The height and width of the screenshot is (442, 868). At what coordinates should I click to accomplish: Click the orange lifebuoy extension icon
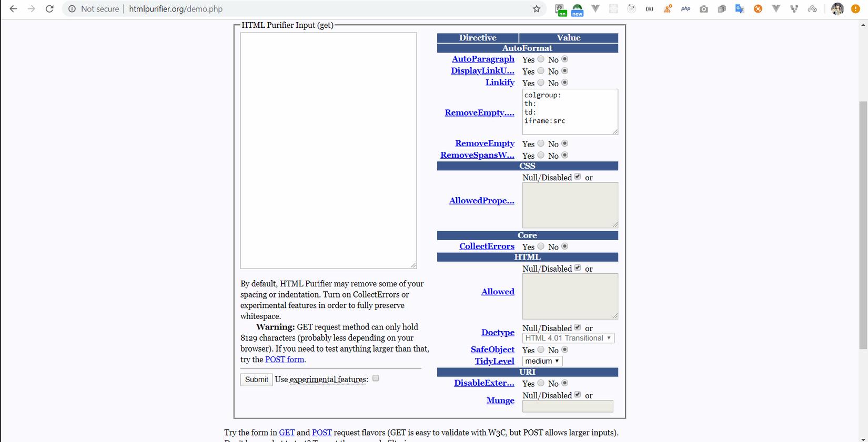[758, 9]
